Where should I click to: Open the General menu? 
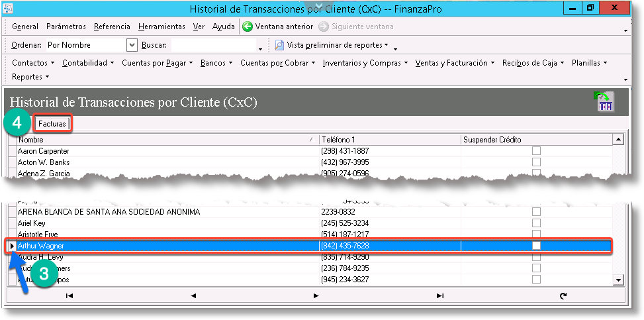click(25, 27)
